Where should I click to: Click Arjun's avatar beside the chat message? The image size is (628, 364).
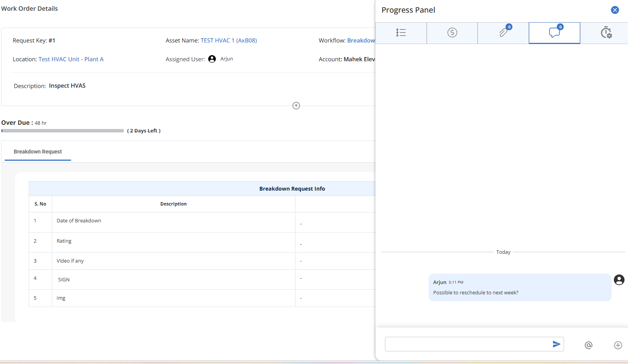pos(619,280)
